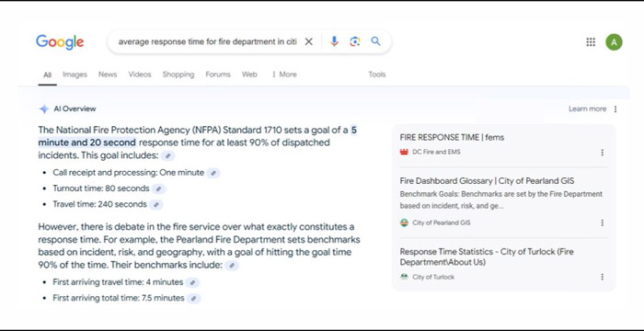Switch to the Web tab
644x331 pixels.
(249, 74)
